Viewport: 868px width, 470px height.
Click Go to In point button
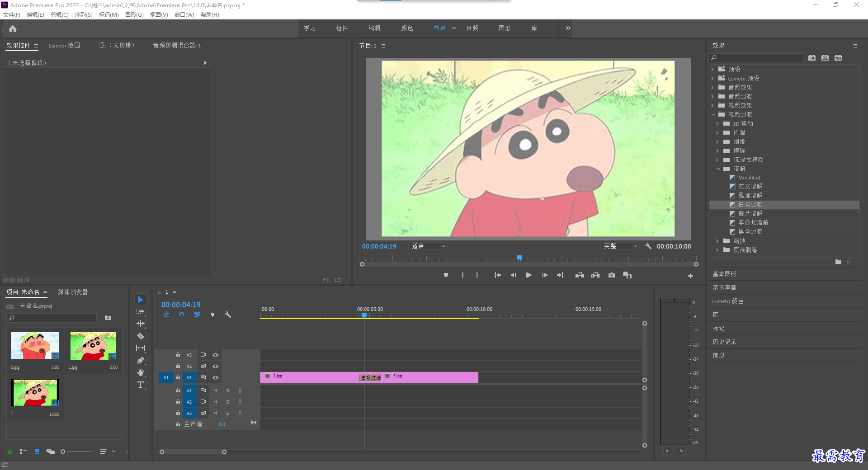coord(497,275)
